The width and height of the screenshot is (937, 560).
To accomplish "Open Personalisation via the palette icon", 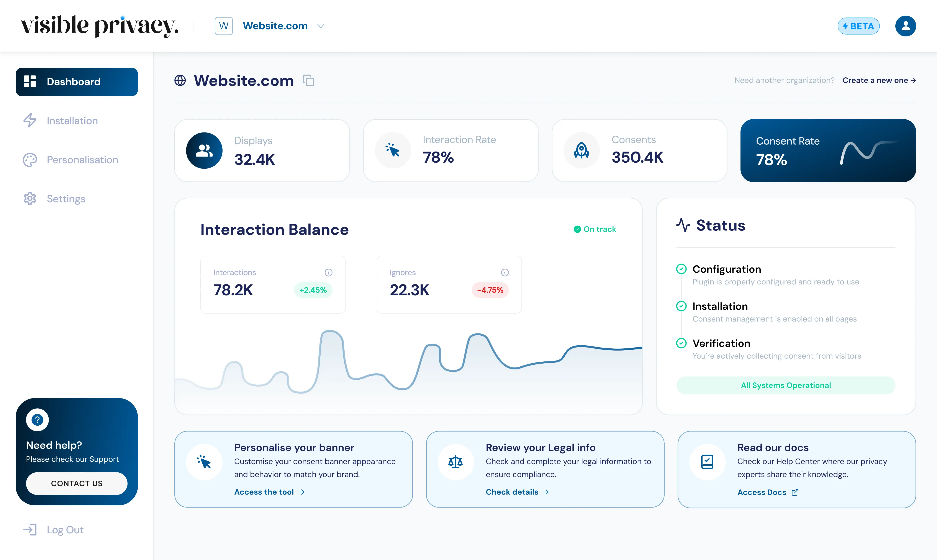I will 30,160.
